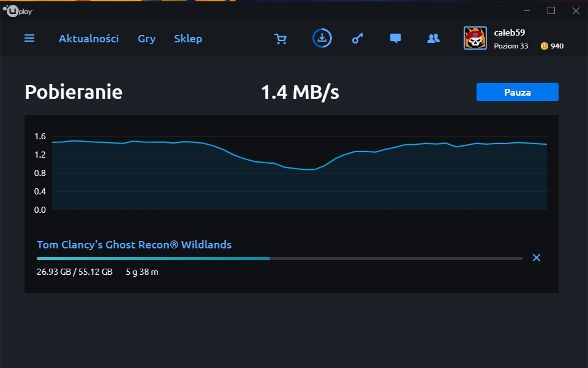Click the Uplay logo
Viewport: 588px width, 368px height.
click(18, 11)
